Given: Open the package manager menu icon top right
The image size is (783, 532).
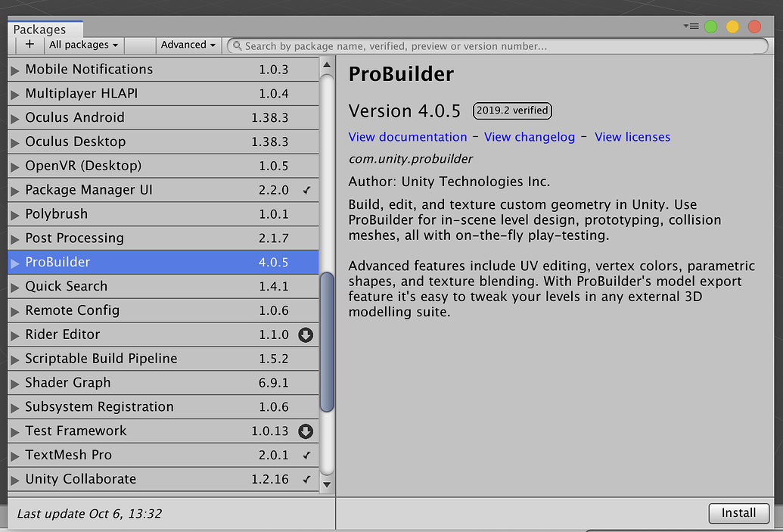Looking at the screenshot, I should [x=689, y=25].
